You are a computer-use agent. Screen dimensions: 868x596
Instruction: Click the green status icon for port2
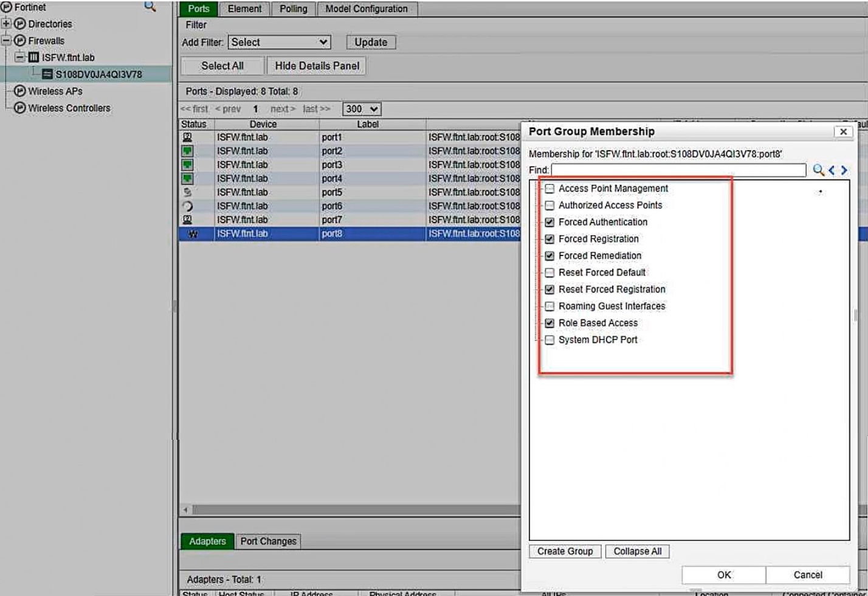[x=188, y=151]
